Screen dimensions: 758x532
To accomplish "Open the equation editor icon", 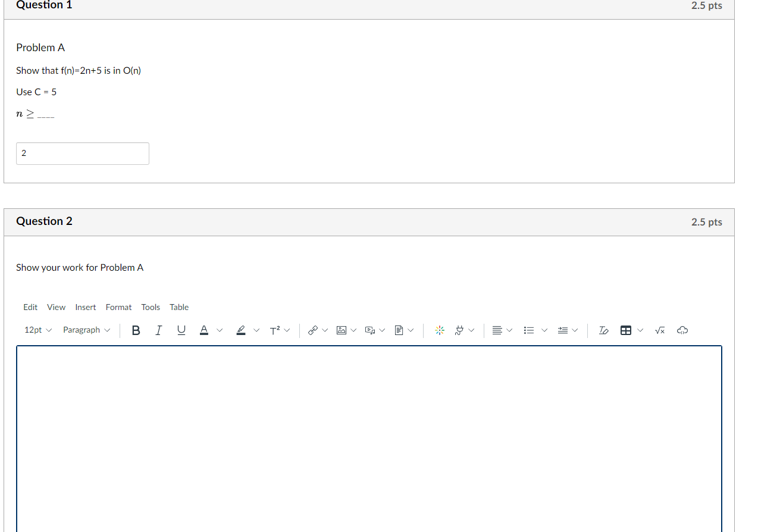I will click(659, 330).
